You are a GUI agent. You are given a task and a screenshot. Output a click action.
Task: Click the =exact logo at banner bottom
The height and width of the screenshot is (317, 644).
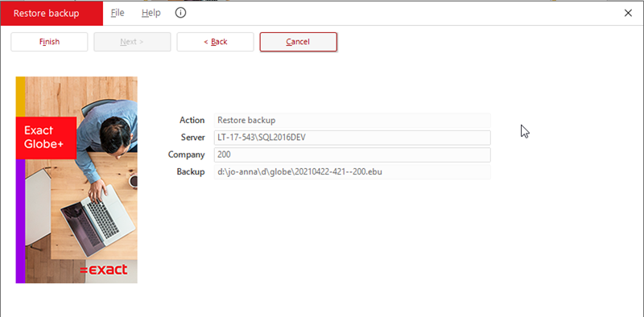click(x=104, y=270)
